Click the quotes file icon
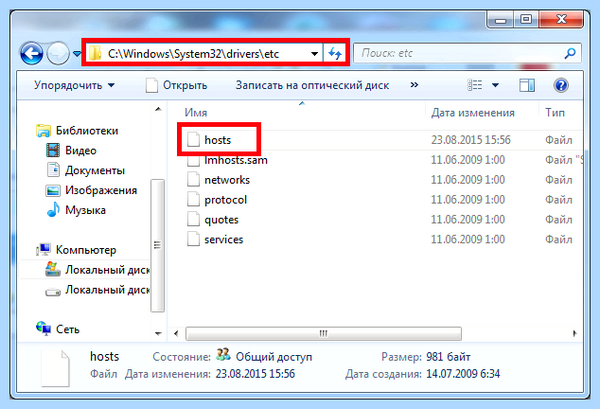 point(193,220)
